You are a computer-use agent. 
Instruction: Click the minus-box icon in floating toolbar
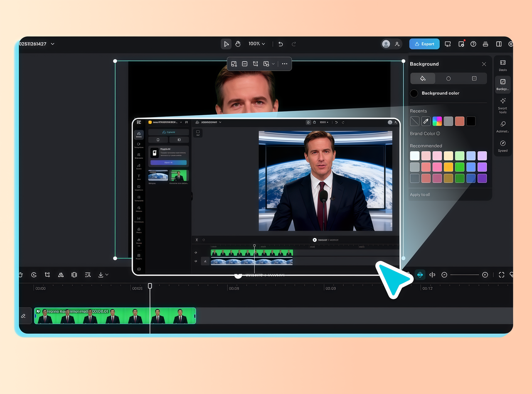[x=245, y=64]
